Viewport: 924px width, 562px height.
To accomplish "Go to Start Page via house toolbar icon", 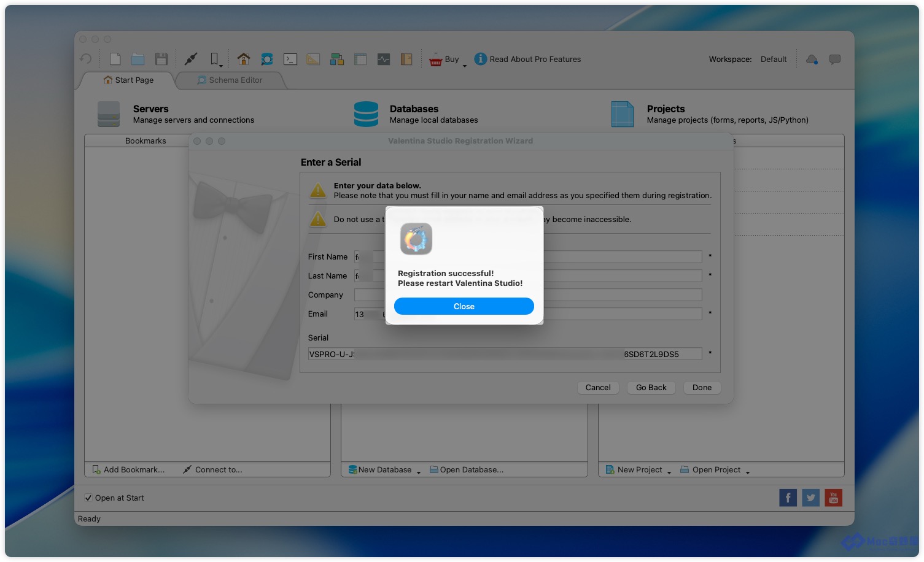I will 244,59.
